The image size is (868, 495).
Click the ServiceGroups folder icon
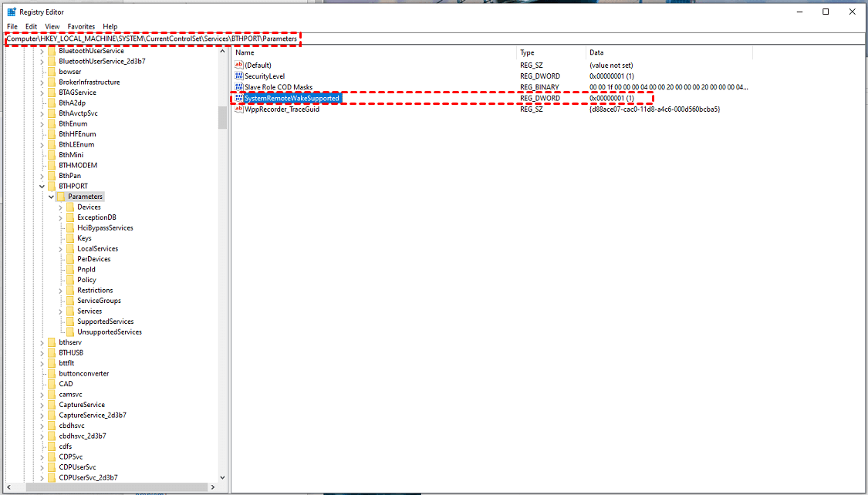pyautogui.click(x=69, y=301)
